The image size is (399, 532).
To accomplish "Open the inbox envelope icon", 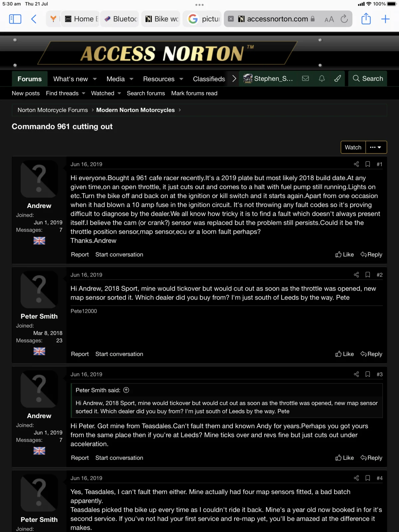I will tap(305, 78).
